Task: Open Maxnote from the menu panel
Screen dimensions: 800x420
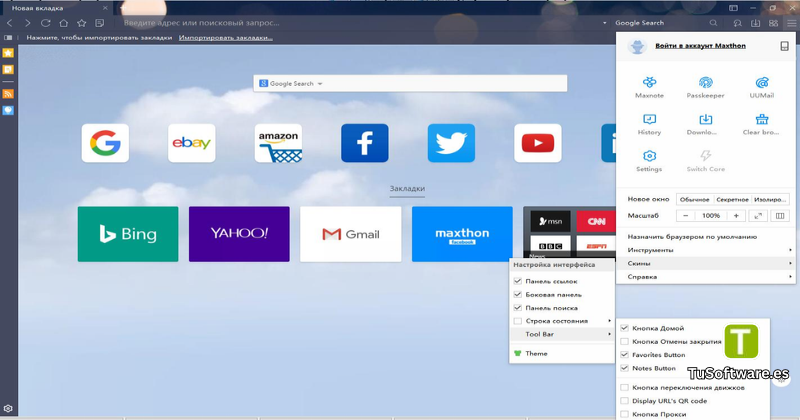Action: (649, 87)
